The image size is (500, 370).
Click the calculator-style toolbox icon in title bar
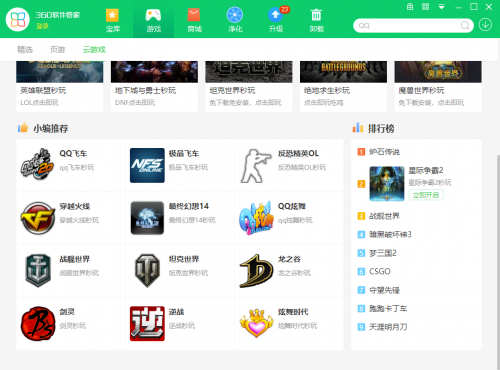(410, 7)
